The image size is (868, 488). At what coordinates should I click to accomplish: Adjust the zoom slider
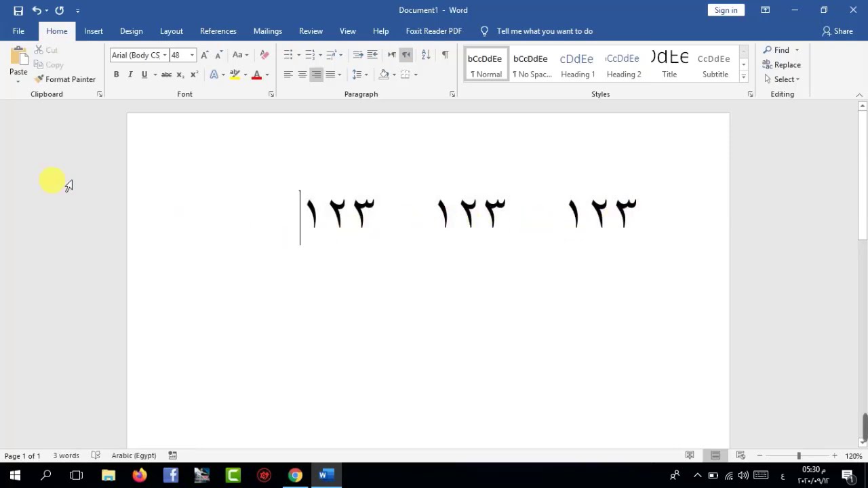pyautogui.click(x=798, y=455)
